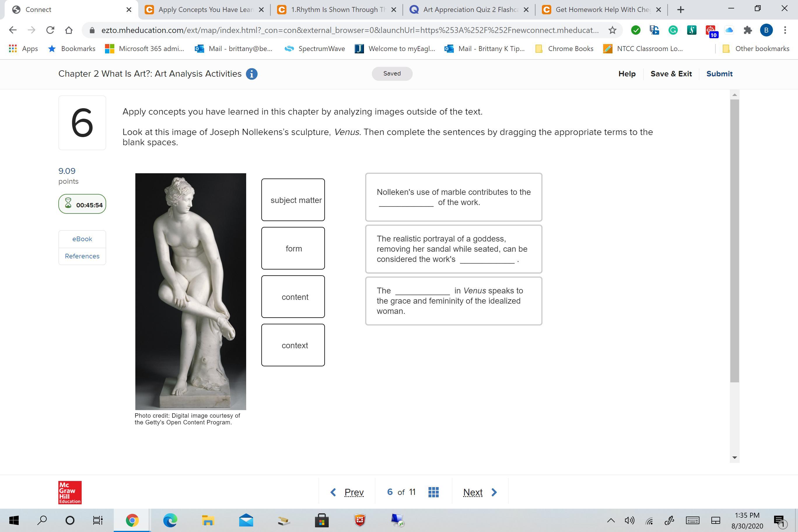This screenshot has width=798, height=532.
Task: Click scrollbar down arrow in question pane
Action: (x=734, y=457)
